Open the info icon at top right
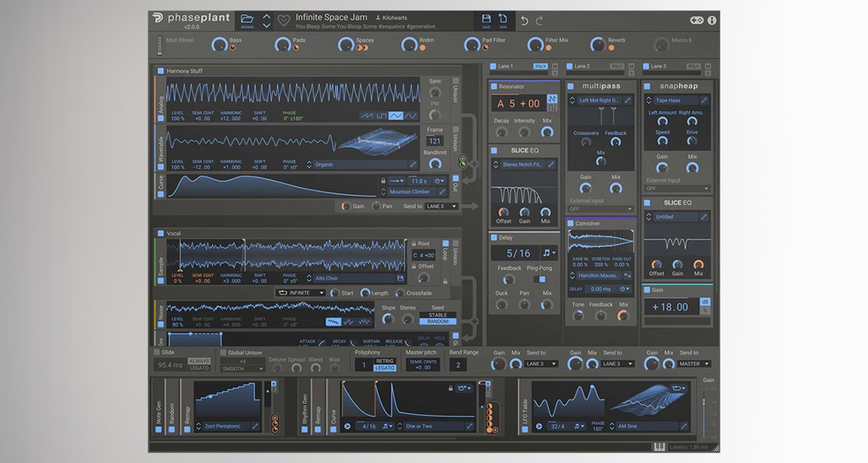 click(x=712, y=20)
